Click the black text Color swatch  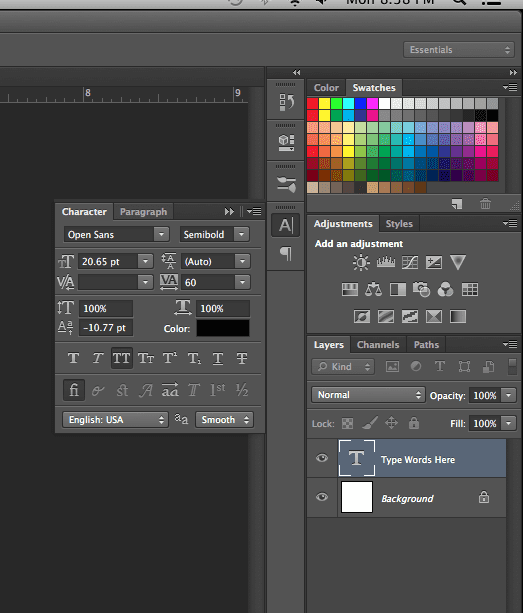point(223,328)
